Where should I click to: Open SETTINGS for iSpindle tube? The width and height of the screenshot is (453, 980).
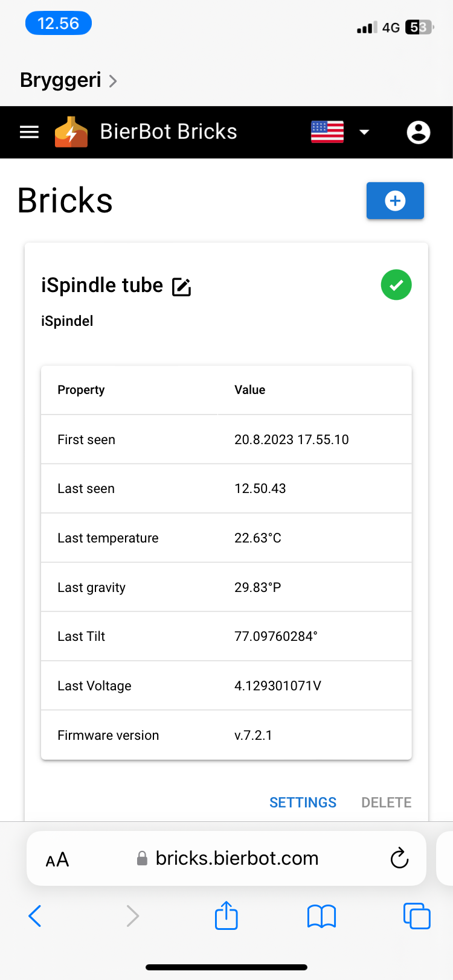(x=303, y=803)
